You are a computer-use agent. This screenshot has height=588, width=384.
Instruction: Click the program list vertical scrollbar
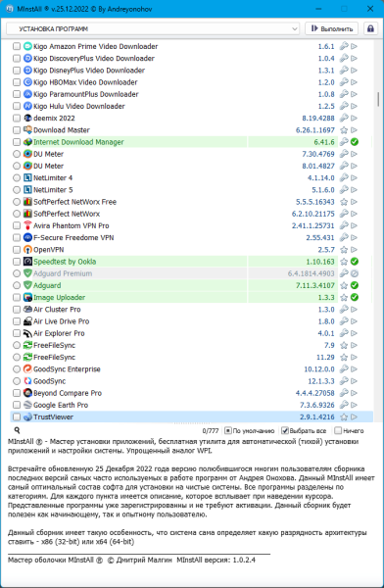click(378, 230)
